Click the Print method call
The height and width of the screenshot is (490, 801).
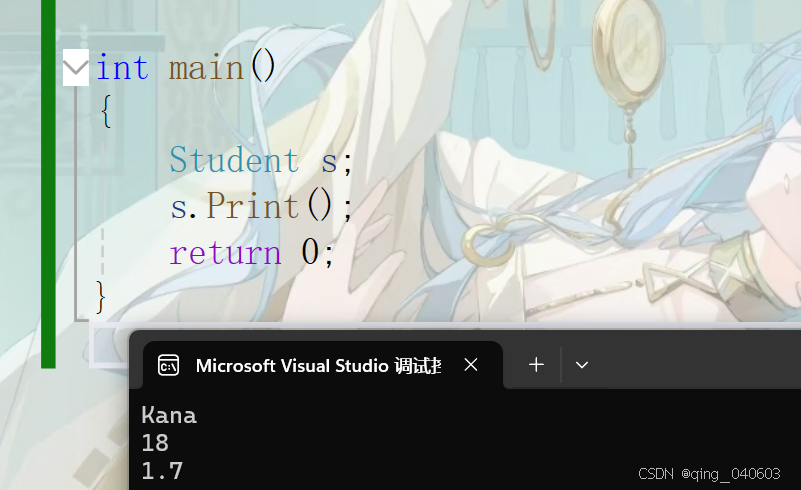[x=252, y=206]
